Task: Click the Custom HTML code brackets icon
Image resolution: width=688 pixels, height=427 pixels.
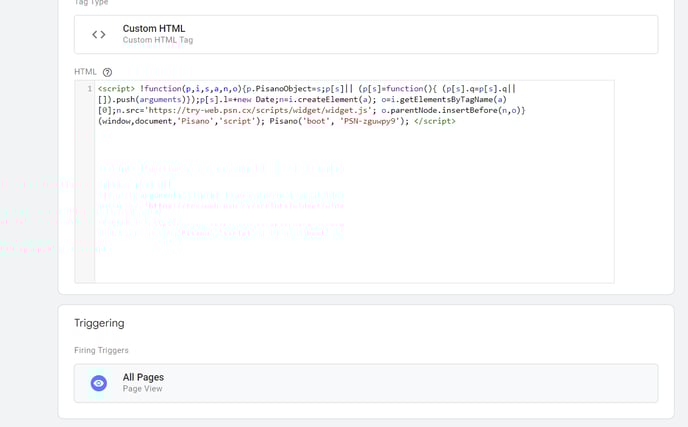Action: pos(99,34)
